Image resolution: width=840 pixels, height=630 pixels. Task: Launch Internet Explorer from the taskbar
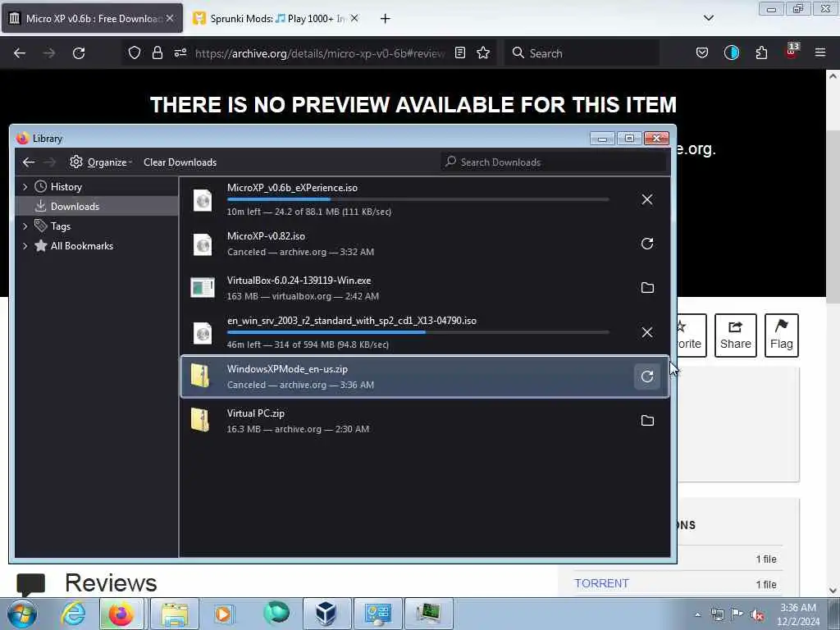point(72,614)
